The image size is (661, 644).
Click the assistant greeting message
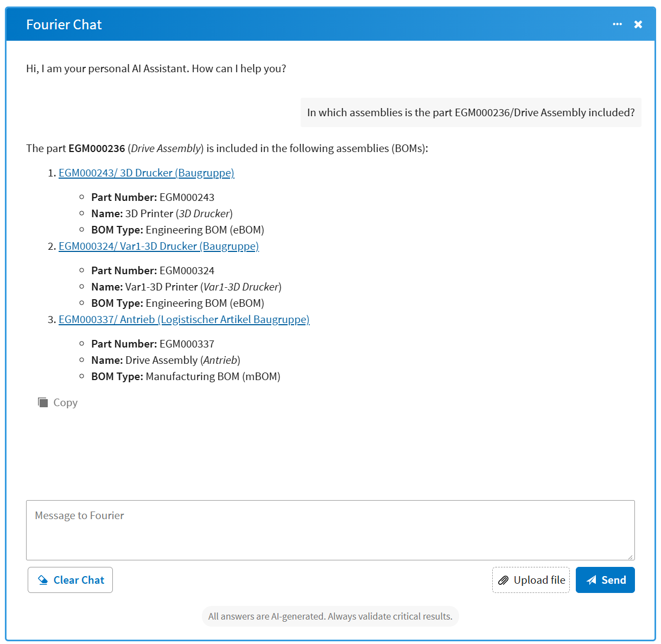156,68
